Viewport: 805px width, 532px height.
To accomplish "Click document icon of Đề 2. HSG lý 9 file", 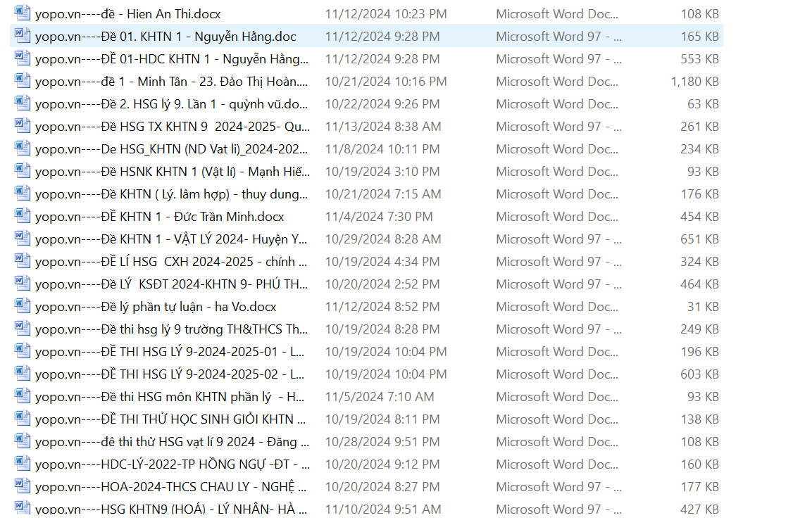I will tap(23, 103).
